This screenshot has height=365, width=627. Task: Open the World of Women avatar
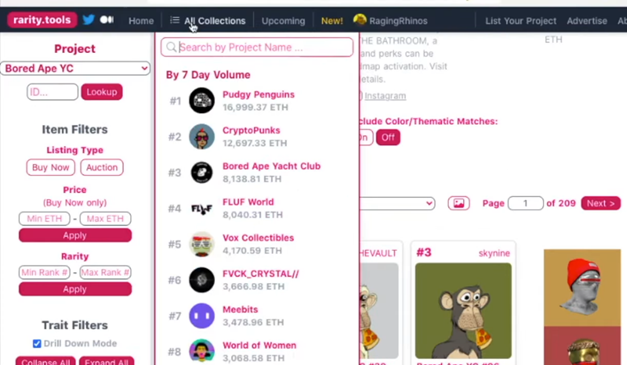(202, 351)
